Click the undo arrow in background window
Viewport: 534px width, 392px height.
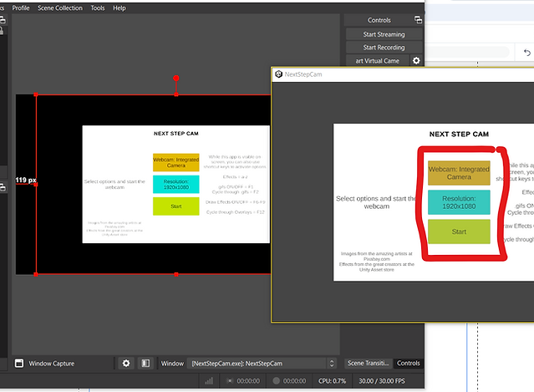[x=526, y=53]
